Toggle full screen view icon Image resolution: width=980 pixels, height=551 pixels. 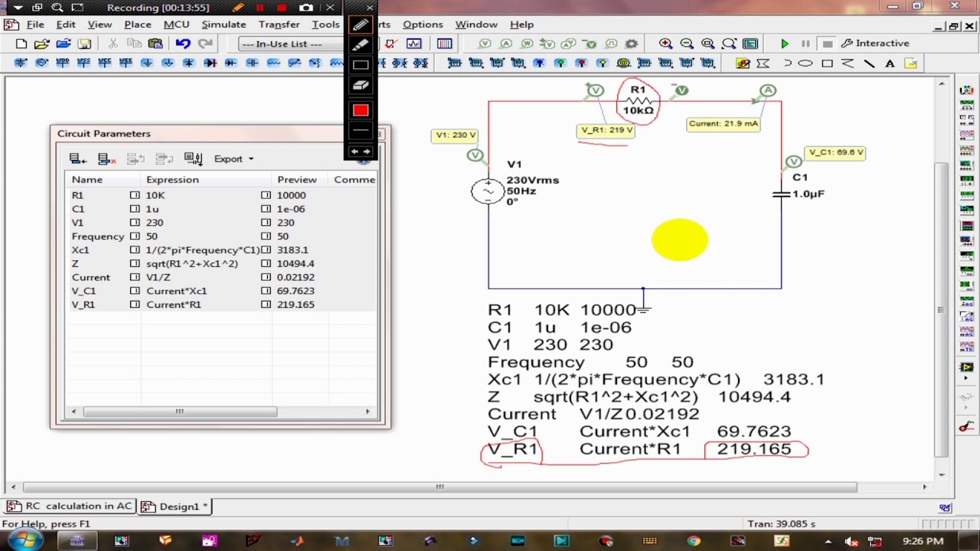(750, 44)
